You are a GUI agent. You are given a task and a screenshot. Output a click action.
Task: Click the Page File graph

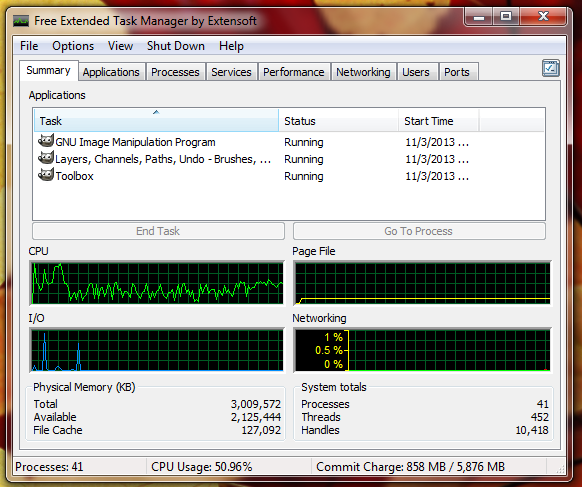422,283
